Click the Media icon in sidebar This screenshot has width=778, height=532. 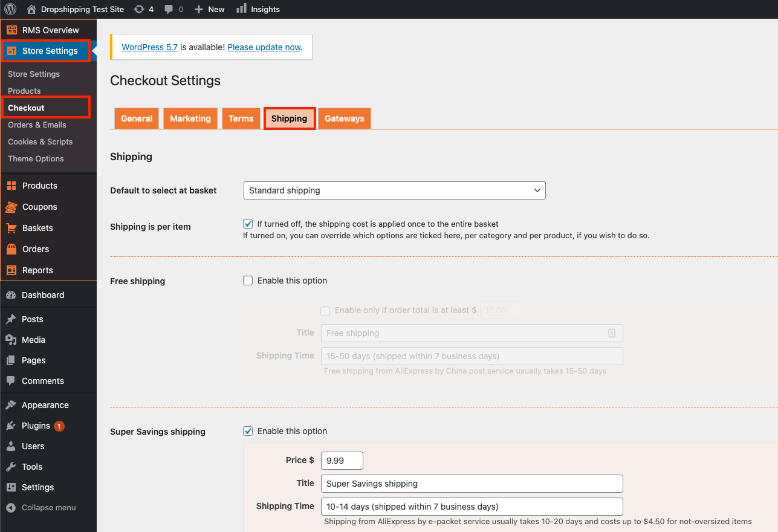coord(11,340)
